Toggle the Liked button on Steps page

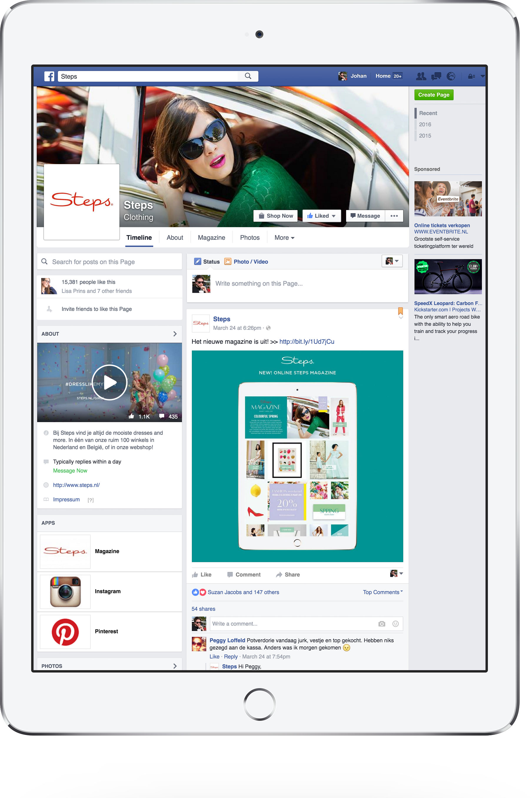pyautogui.click(x=321, y=216)
